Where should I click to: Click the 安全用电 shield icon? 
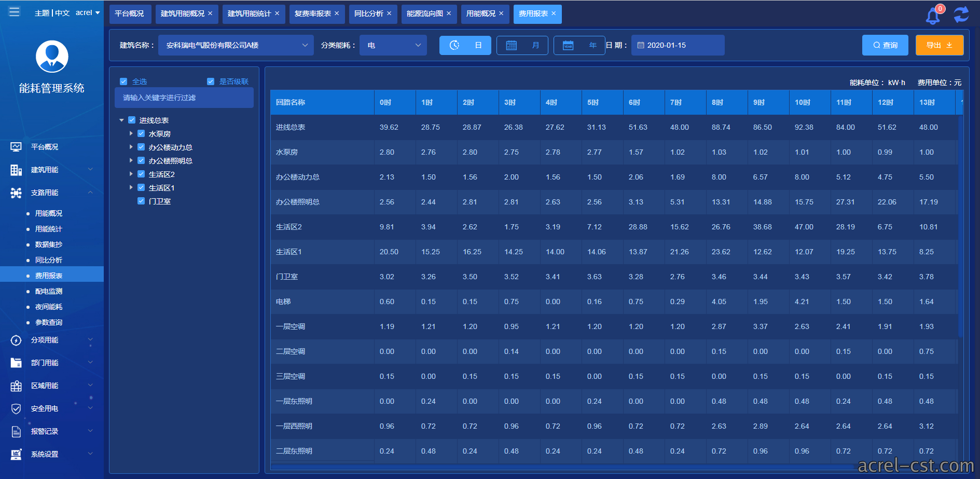point(16,408)
